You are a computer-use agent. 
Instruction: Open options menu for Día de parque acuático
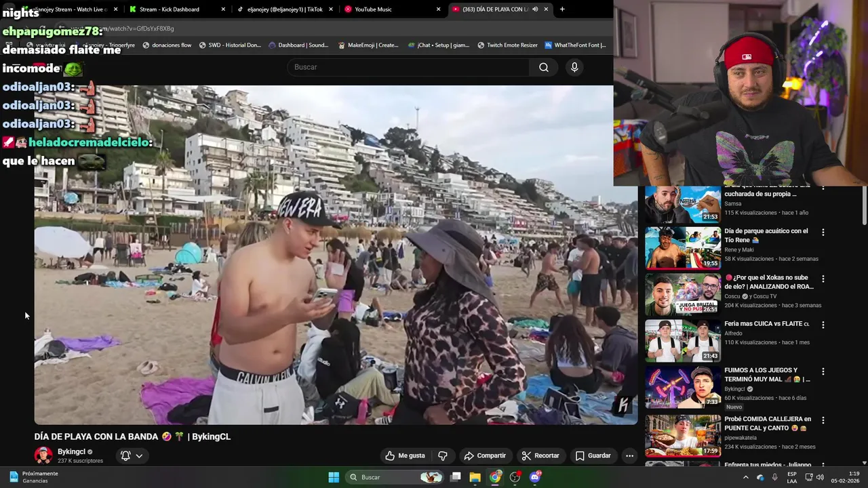click(x=823, y=232)
